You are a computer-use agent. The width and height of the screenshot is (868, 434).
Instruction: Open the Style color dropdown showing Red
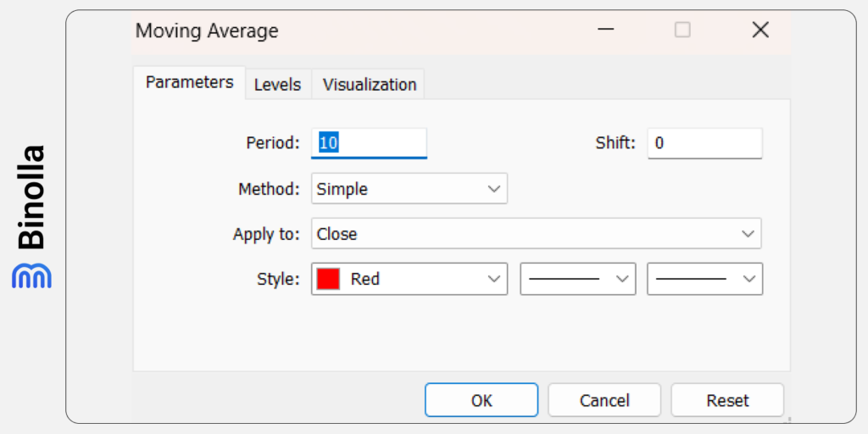click(409, 279)
